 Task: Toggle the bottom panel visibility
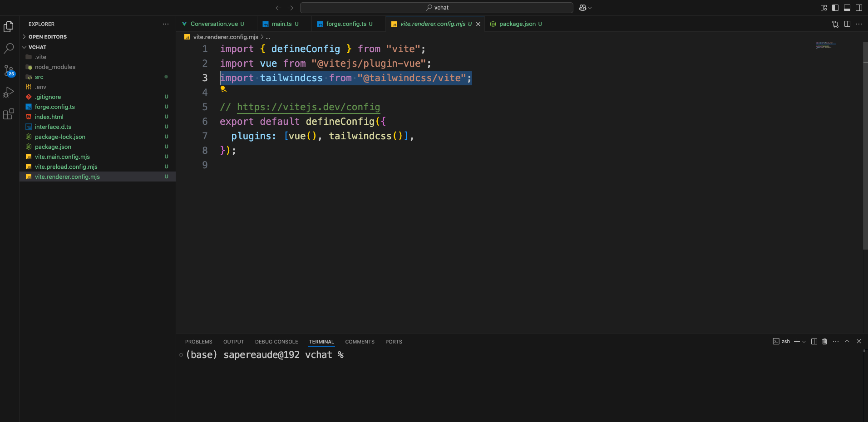pos(847,8)
